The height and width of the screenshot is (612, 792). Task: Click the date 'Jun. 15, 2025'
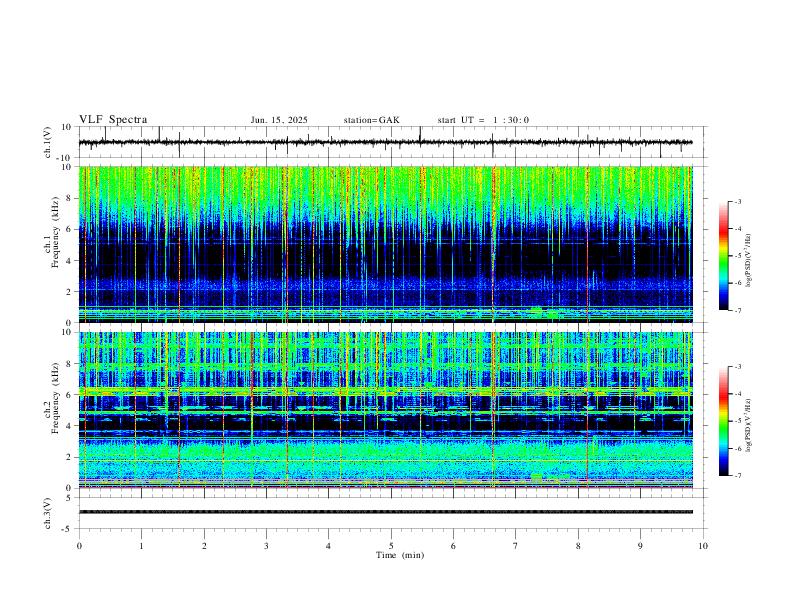click(279, 120)
